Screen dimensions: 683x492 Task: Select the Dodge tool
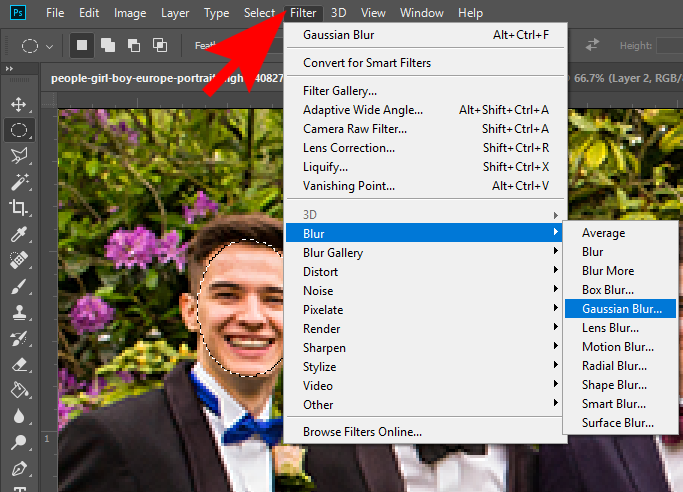coord(19,442)
